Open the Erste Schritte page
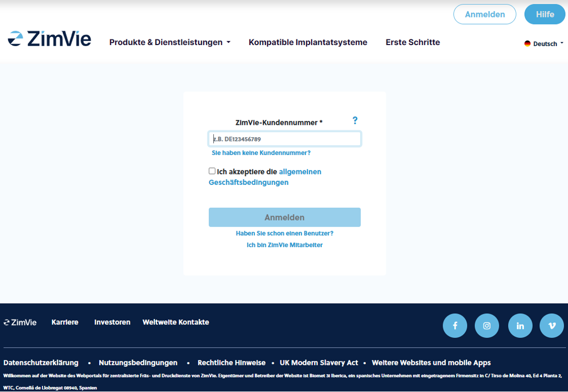Image resolution: width=568 pixels, height=392 pixels. 412,42
